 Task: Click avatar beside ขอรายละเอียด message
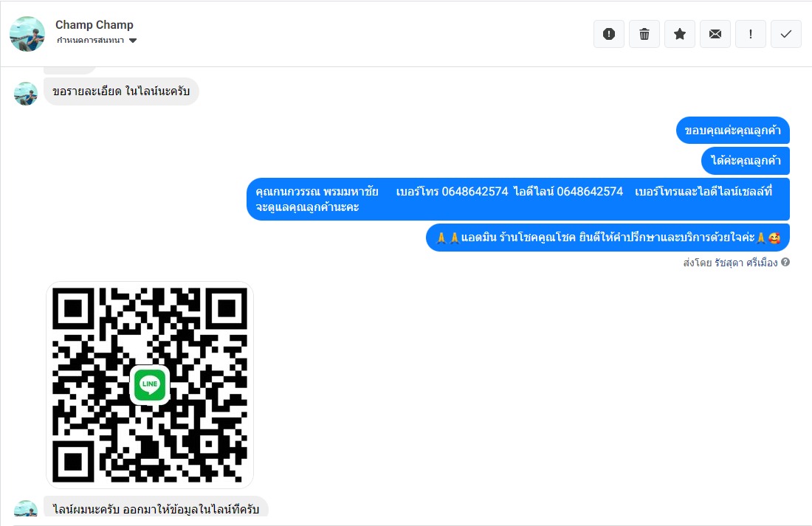25,94
